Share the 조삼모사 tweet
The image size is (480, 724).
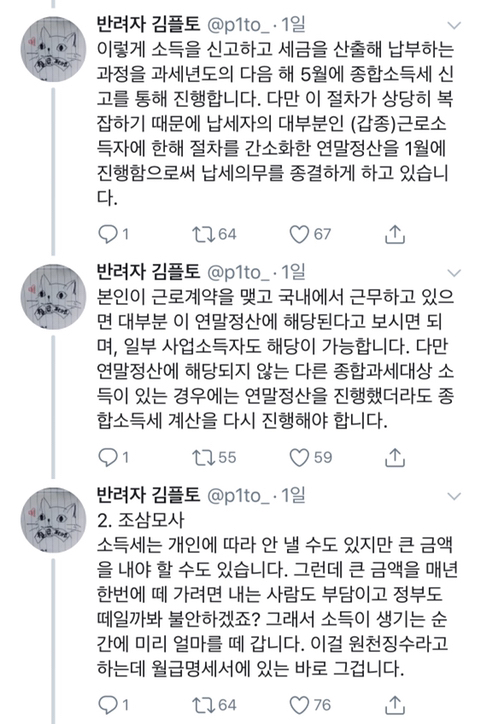[x=395, y=705]
